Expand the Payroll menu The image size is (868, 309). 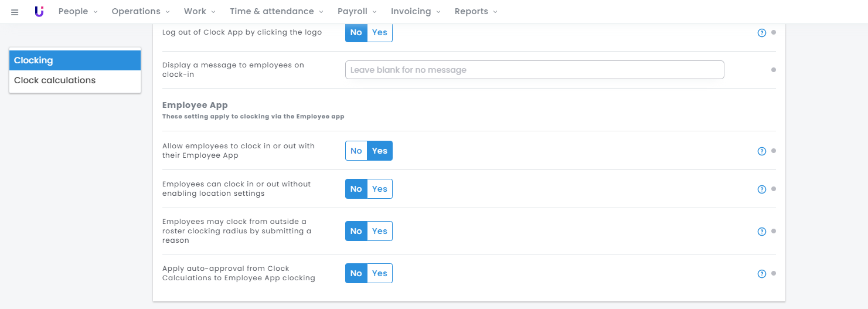click(357, 12)
